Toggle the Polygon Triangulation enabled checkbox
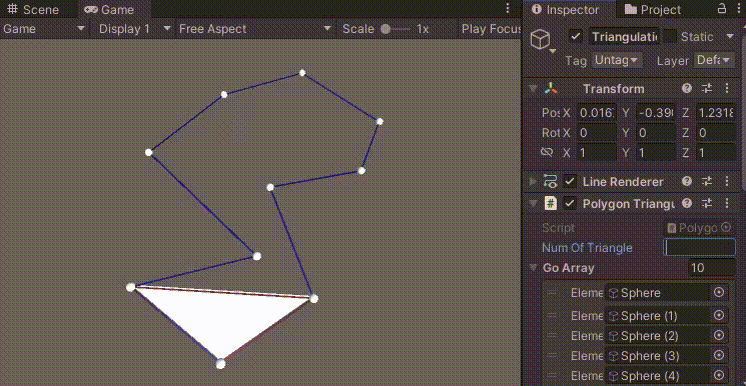The height and width of the screenshot is (386, 746). click(x=569, y=204)
